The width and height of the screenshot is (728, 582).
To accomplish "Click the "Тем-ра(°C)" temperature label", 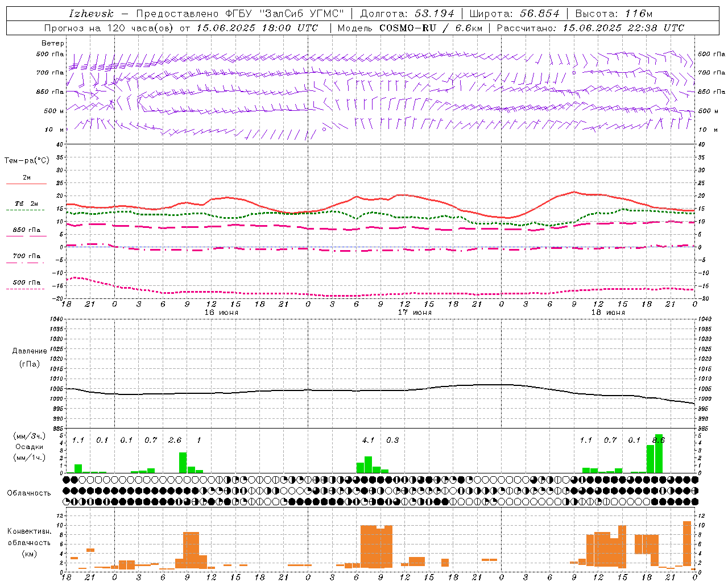I will 27,160.
